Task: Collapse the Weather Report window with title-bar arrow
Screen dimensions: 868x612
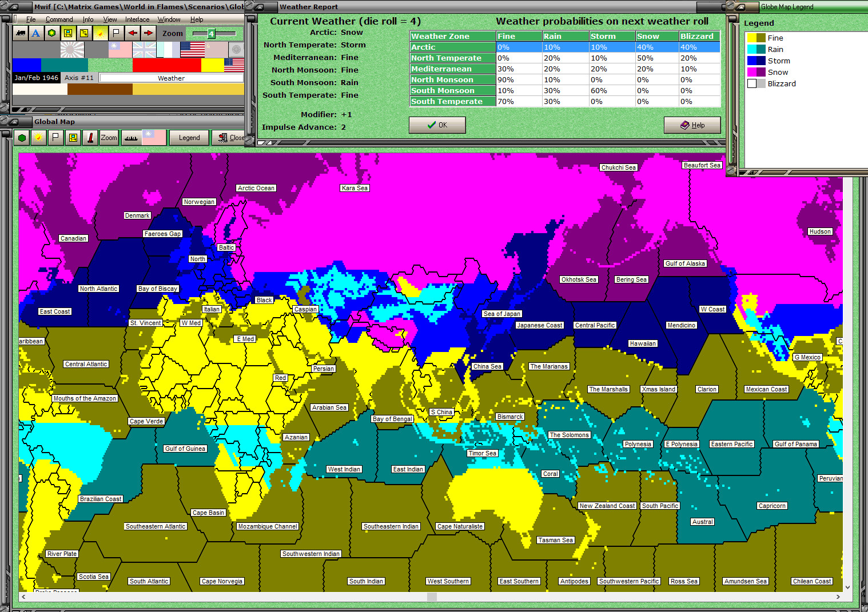Action: 258,7
